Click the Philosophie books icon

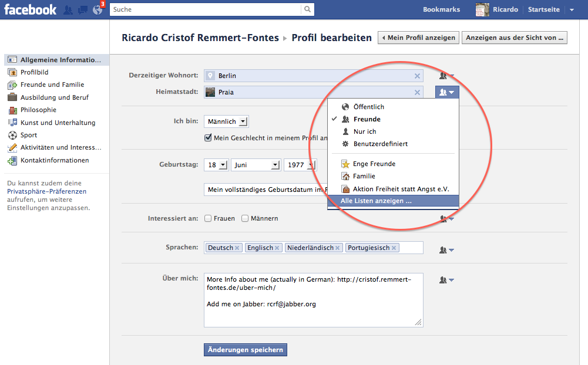tap(12, 110)
